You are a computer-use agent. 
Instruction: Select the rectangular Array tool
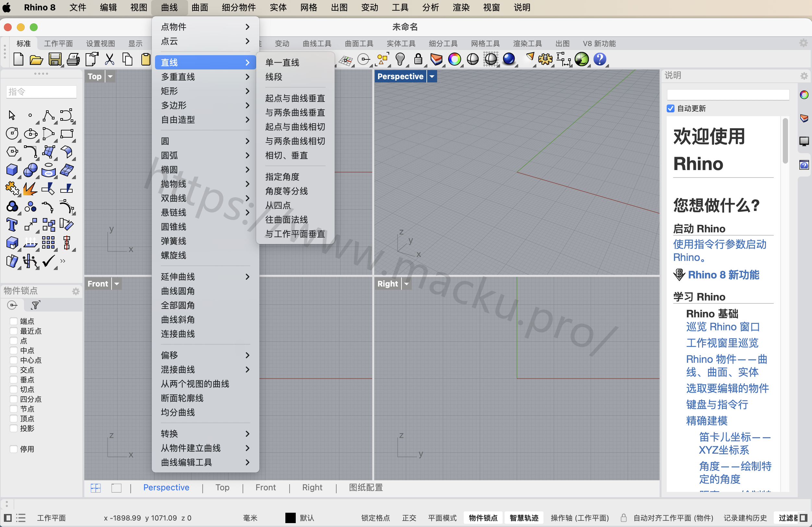pyautogui.click(x=48, y=243)
